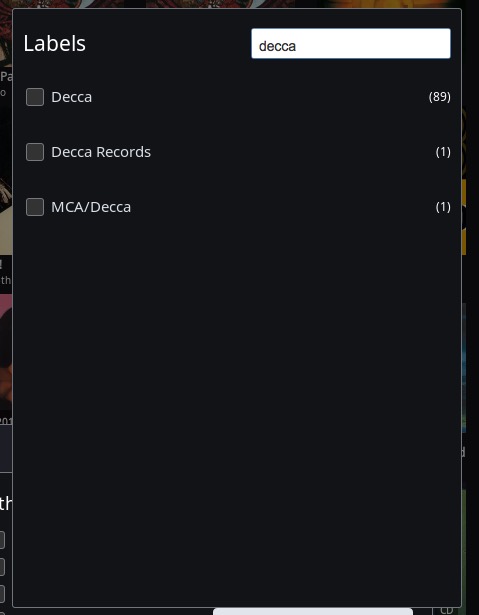Click the (89) count beside Decca
The height and width of the screenshot is (615, 479).
[439, 97]
